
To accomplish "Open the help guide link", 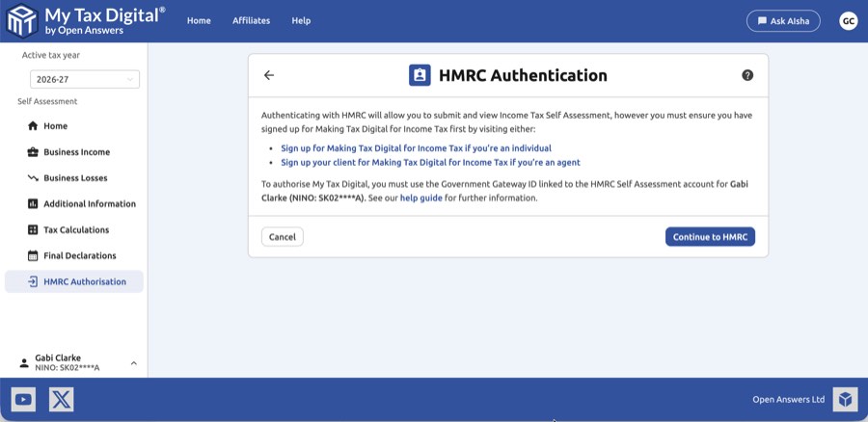I will click(420, 198).
